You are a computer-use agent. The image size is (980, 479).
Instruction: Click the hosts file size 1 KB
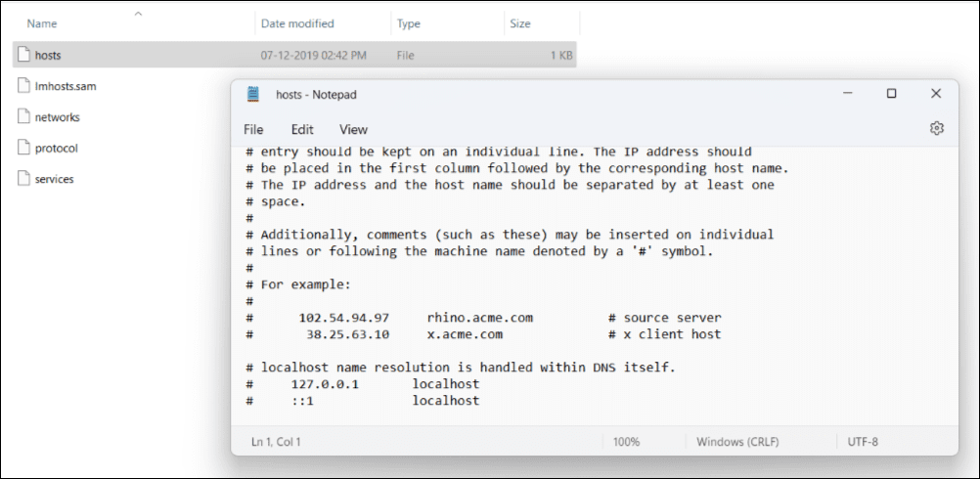pos(561,56)
